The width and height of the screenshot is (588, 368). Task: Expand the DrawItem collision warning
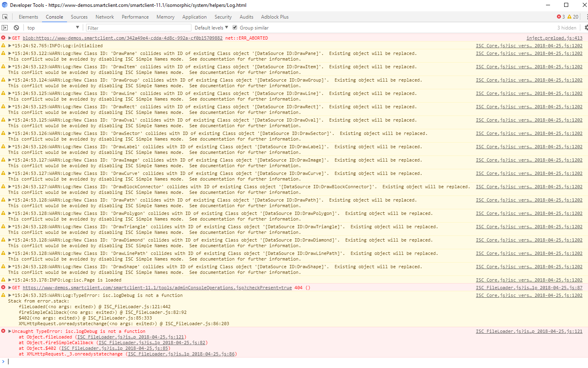[x=10, y=67]
